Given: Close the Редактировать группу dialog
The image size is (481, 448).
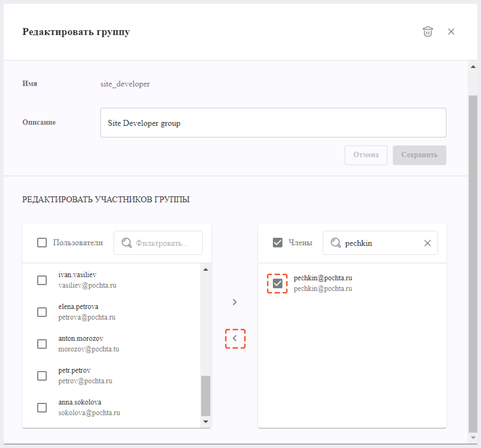Looking at the screenshot, I should click(x=451, y=32).
